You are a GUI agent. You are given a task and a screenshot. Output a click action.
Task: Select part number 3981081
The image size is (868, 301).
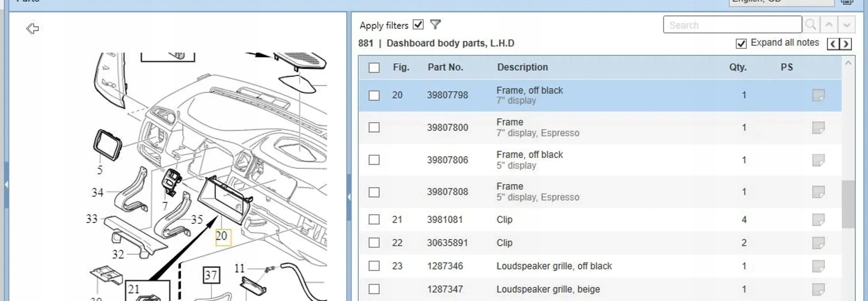click(445, 220)
